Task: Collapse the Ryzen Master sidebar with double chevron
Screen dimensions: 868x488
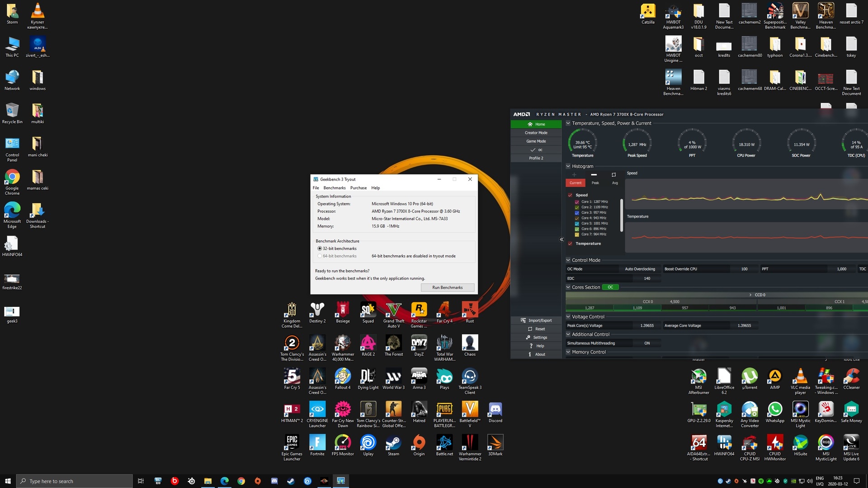Action: tap(561, 239)
